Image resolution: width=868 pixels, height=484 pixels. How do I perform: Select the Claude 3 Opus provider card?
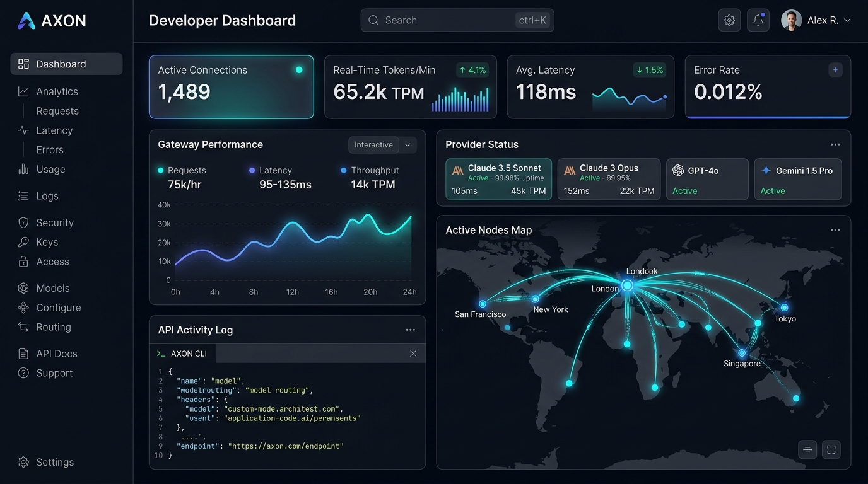609,179
